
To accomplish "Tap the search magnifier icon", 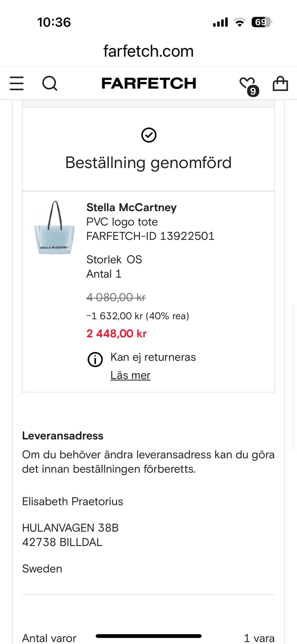I will coord(49,83).
